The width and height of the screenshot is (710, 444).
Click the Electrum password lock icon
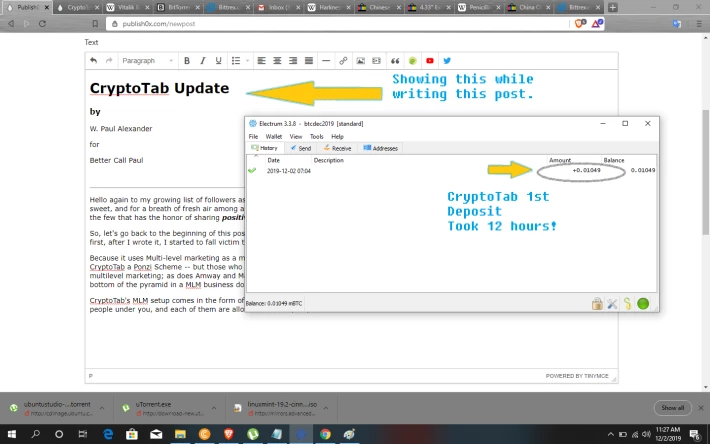pos(597,304)
